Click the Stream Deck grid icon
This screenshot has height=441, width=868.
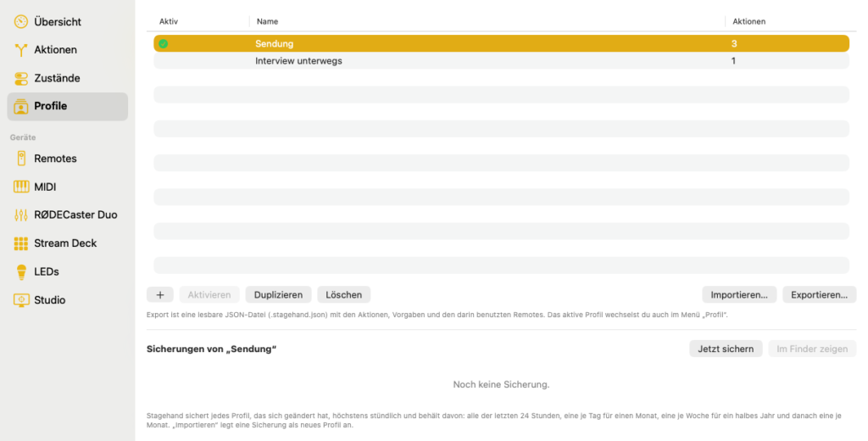(x=21, y=243)
